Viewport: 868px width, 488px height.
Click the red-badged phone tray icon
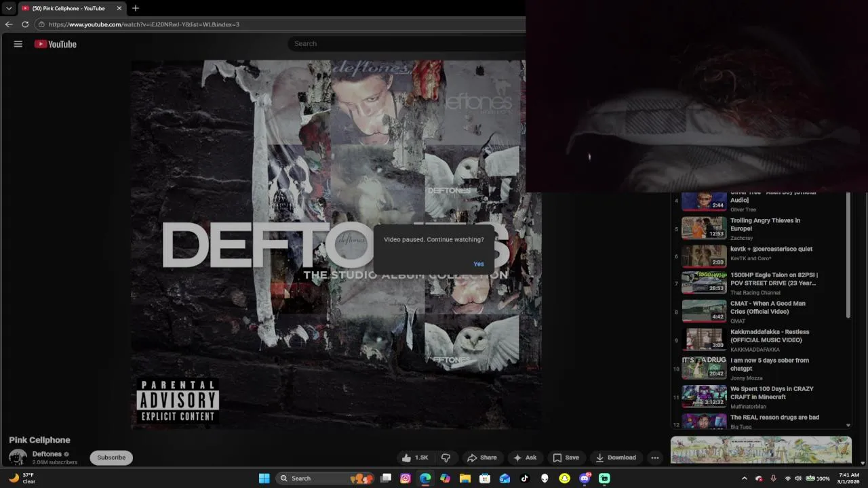[759, 479]
